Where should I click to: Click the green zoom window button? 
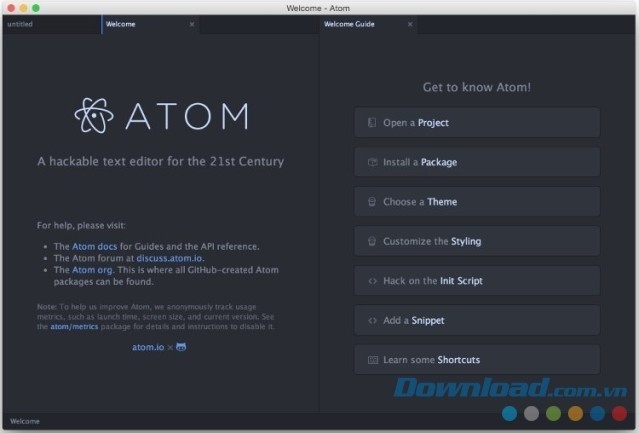click(36, 8)
